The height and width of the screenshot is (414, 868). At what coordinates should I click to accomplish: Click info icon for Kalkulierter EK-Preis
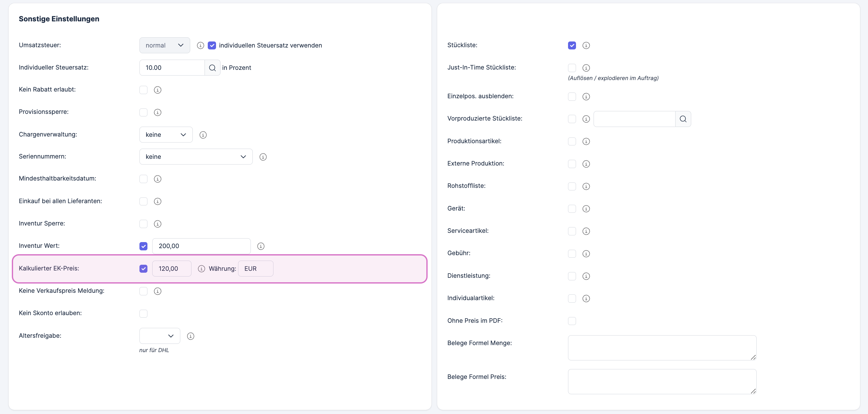(x=201, y=269)
